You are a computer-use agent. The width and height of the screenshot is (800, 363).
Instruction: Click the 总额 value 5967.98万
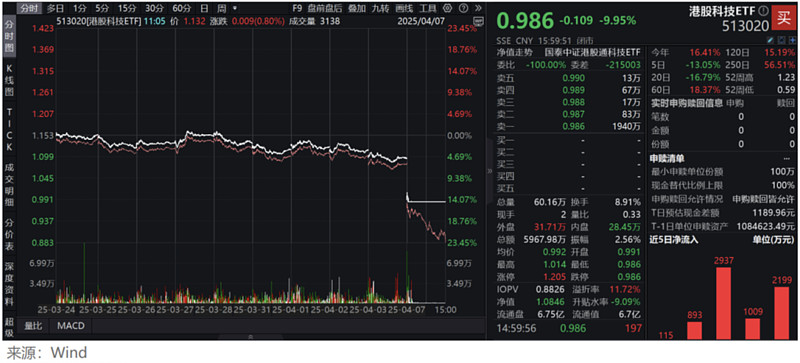[546, 239]
